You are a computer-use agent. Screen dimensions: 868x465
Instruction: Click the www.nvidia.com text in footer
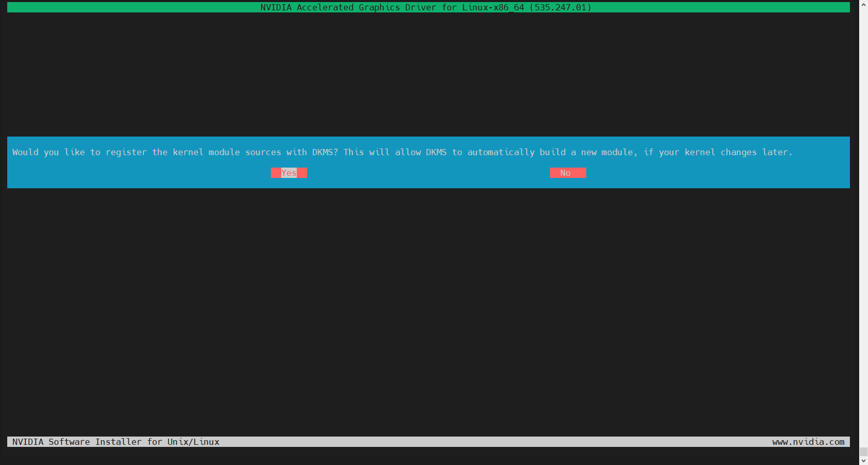coord(808,442)
